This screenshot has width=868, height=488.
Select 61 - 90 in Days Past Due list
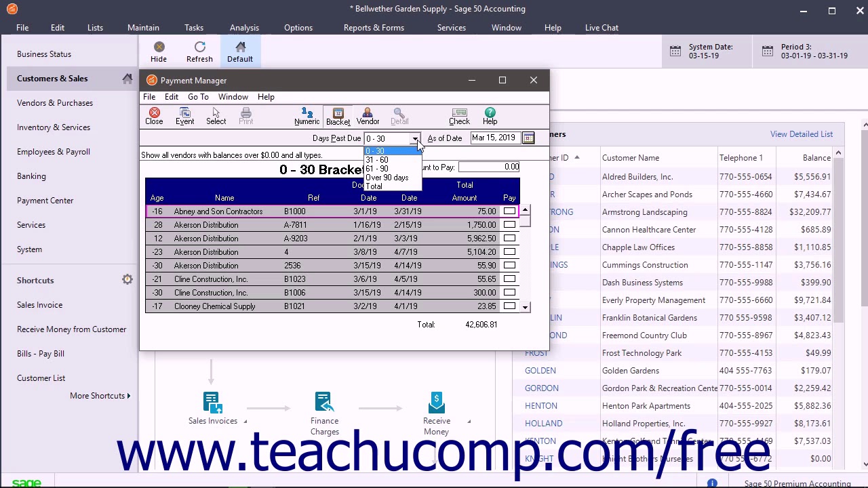coord(393,169)
